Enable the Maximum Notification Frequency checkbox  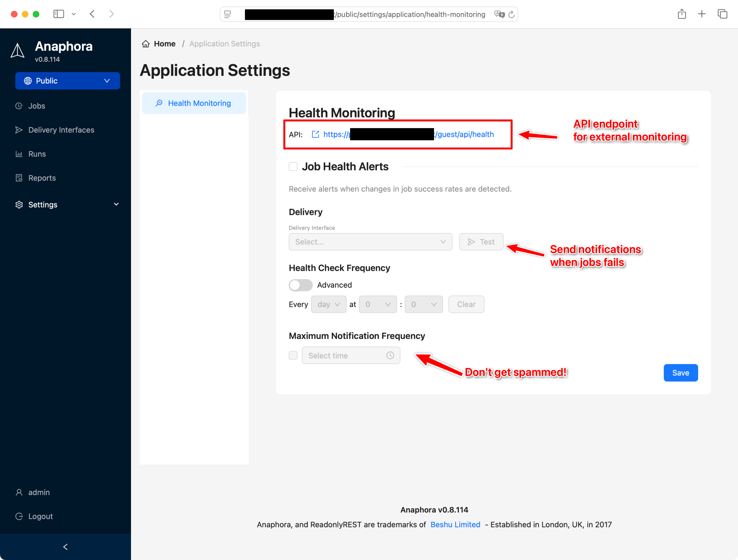293,355
